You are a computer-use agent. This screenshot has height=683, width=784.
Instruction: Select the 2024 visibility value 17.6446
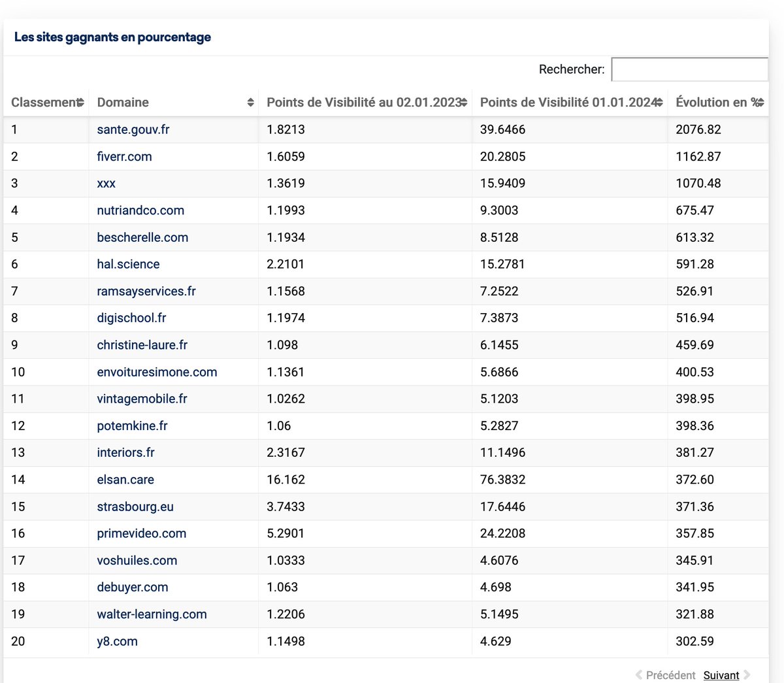click(x=502, y=507)
